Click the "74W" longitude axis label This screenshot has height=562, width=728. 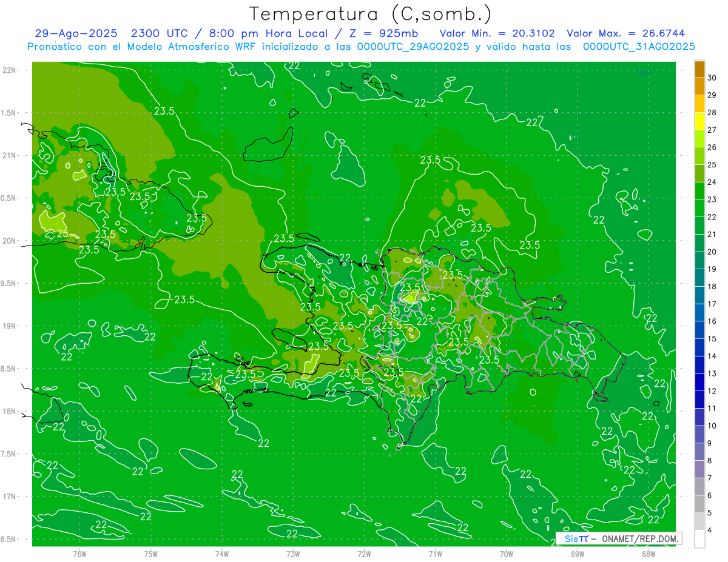coord(221,554)
